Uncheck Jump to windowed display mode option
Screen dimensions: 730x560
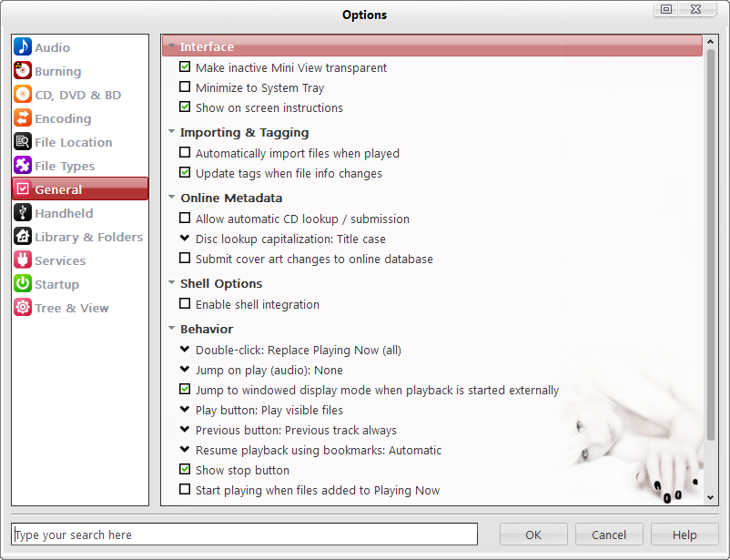(x=185, y=390)
